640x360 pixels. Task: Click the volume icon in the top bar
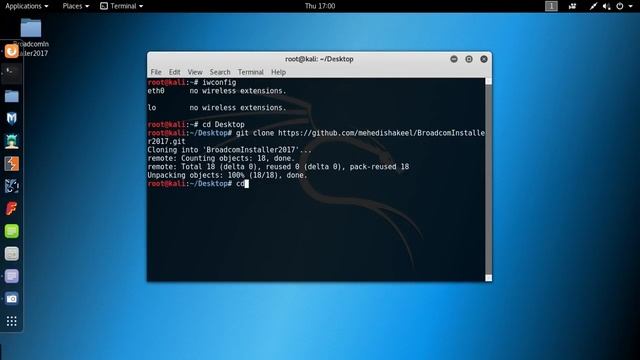coord(607,6)
